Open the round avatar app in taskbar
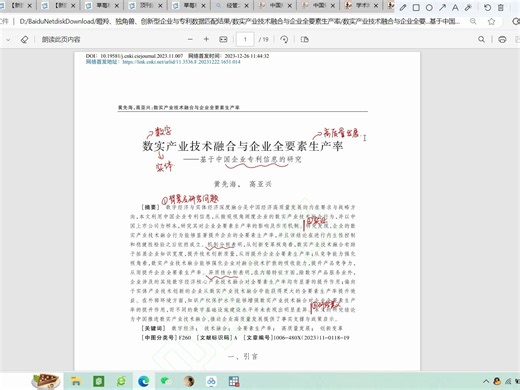520x390 pixels. pyautogui.click(x=189, y=381)
